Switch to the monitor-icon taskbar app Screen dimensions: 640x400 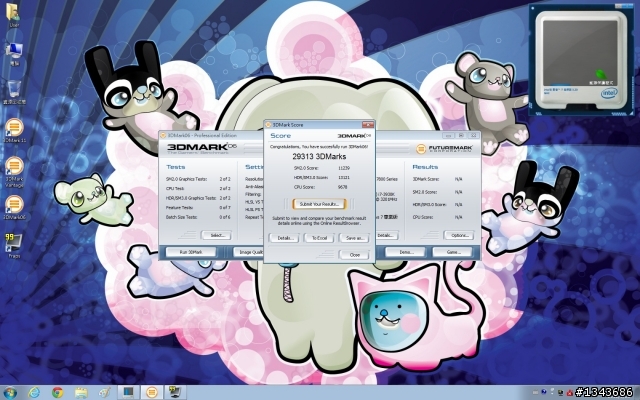pos(128,393)
